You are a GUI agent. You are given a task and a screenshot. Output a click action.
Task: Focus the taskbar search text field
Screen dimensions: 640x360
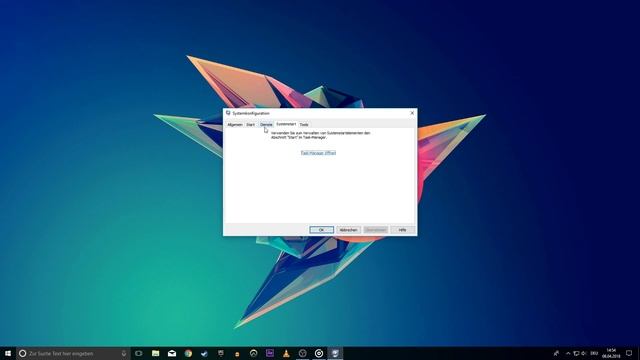point(73,353)
